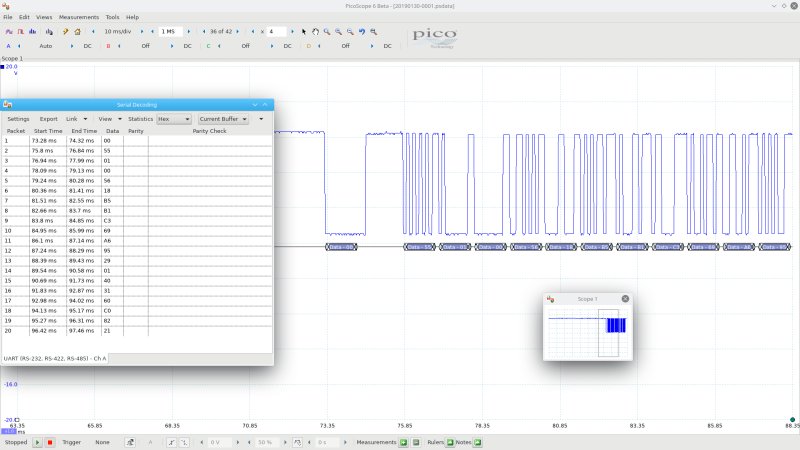Click the add measurement green icon
Image resolution: width=800 pixels, height=450 pixels.
(404, 442)
